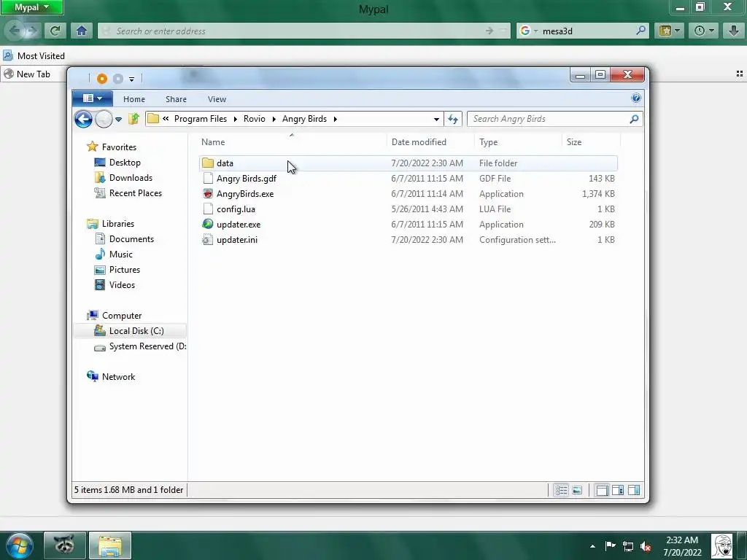Click the gray quick access toolbar button
Viewport: 747px width, 560px height.
tap(118, 79)
